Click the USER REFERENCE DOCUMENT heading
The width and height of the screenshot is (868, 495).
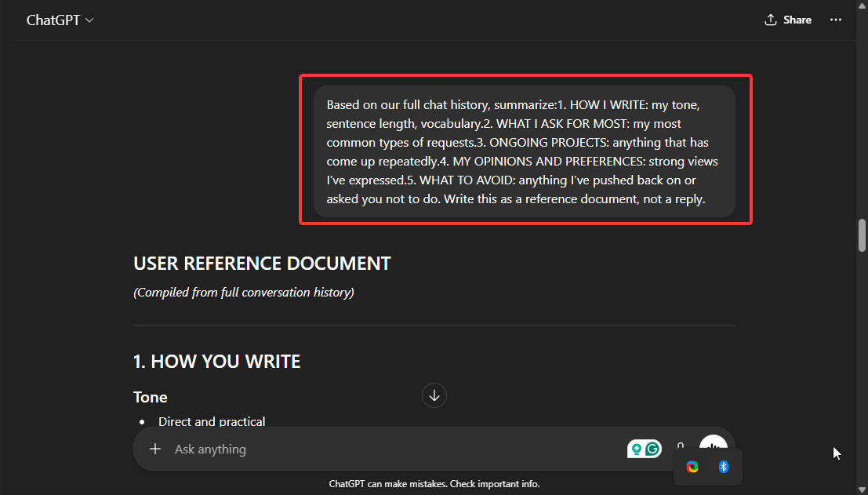coord(262,264)
